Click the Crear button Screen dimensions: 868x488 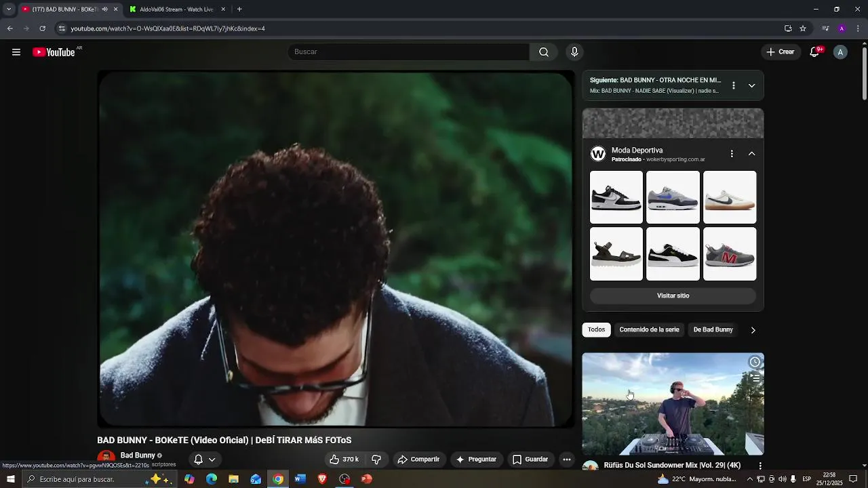pos(781,52)
